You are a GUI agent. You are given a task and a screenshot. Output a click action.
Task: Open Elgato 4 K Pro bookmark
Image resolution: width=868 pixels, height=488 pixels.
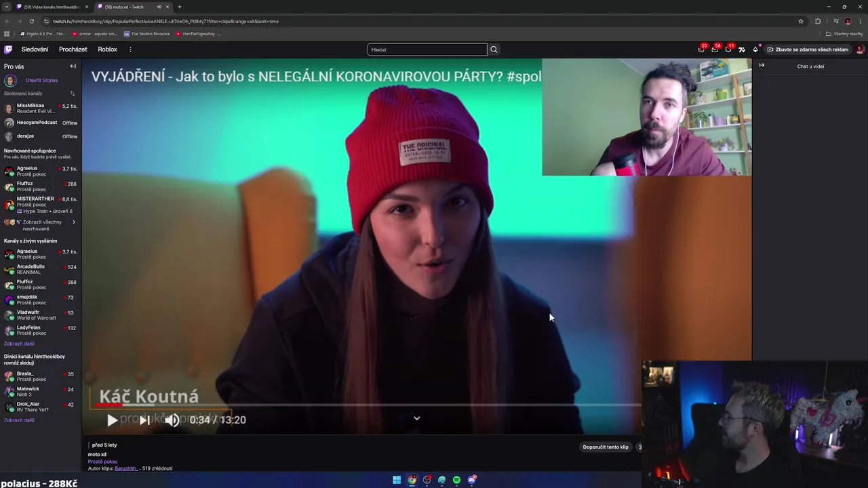pyautogui.click(x=43, y=34)
